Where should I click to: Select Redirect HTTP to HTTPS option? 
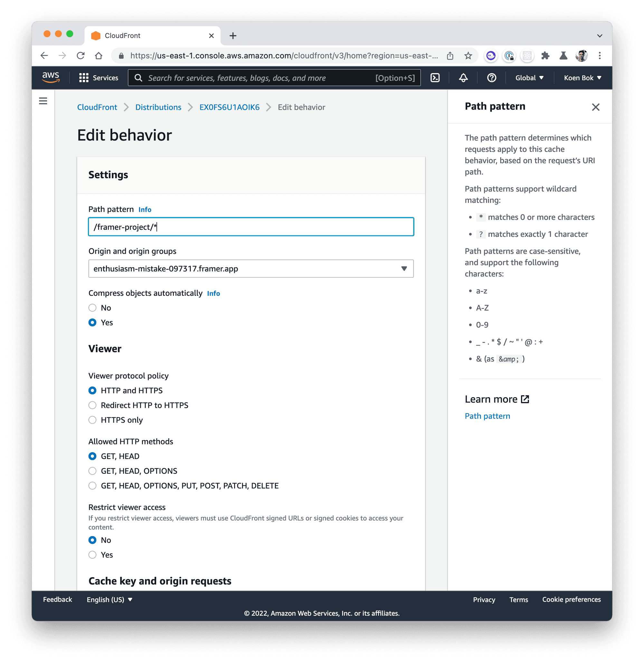92,405
